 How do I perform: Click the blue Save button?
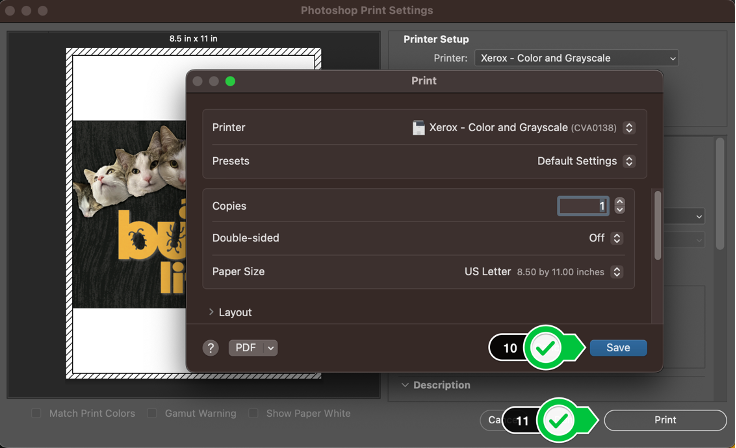pos(617,348)
